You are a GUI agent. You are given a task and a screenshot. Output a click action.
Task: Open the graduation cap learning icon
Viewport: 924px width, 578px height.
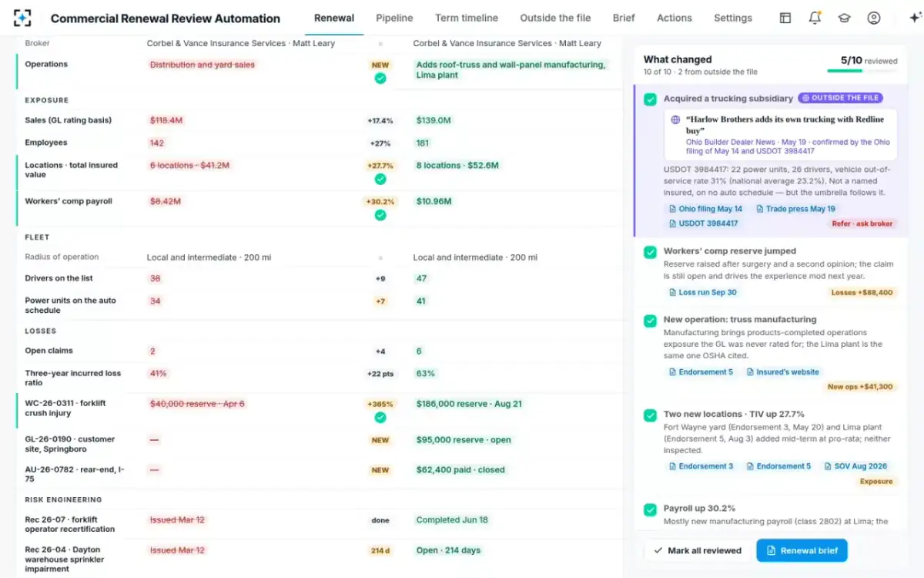844,18
